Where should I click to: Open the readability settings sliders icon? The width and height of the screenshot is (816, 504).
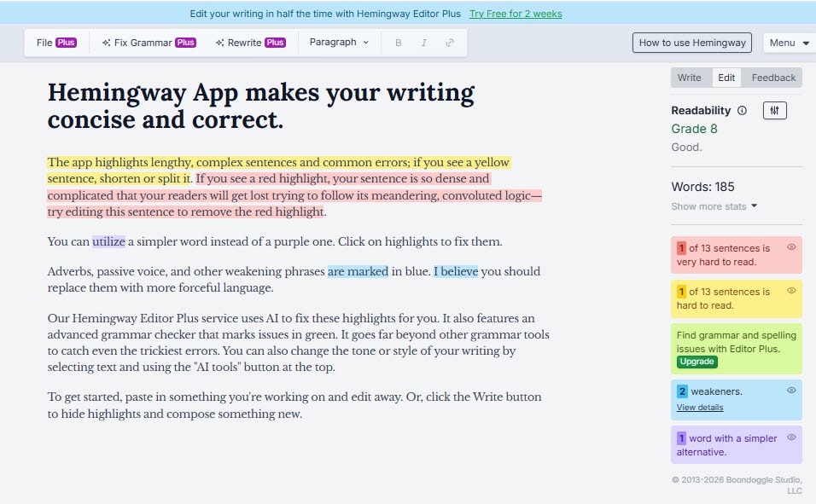775,110
